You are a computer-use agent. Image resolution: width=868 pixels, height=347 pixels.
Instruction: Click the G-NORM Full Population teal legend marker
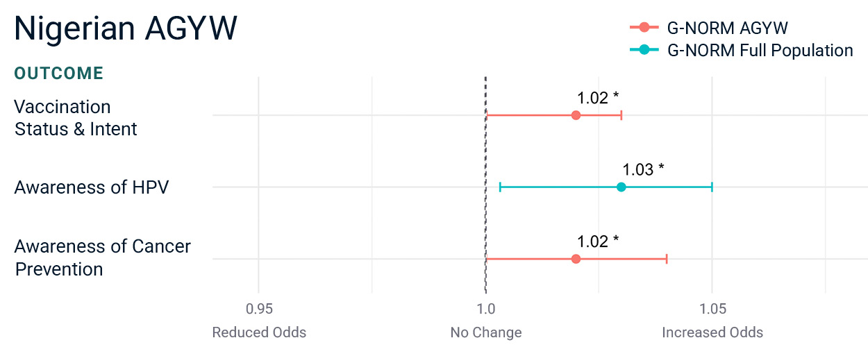pos(644,50)
